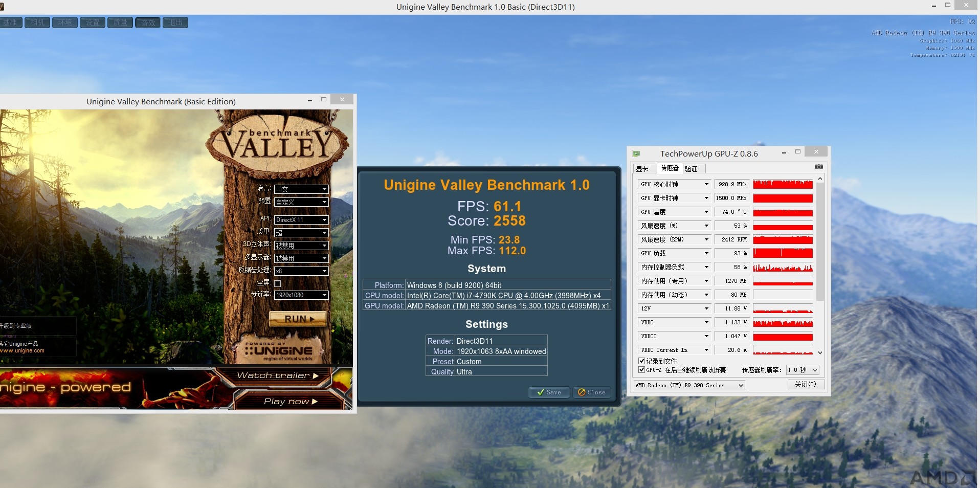Viewport: 980px width, 488px height.
Task: Click the RUN button in Valley launcher
Action: 298,319
